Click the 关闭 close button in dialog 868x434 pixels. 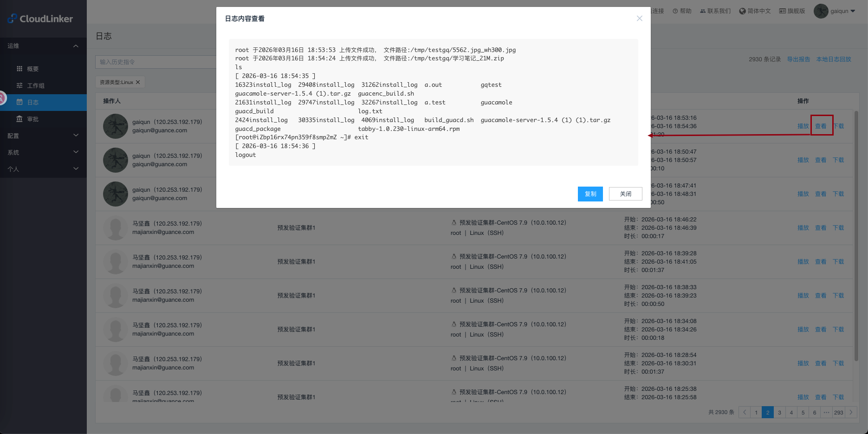(625, 194)
